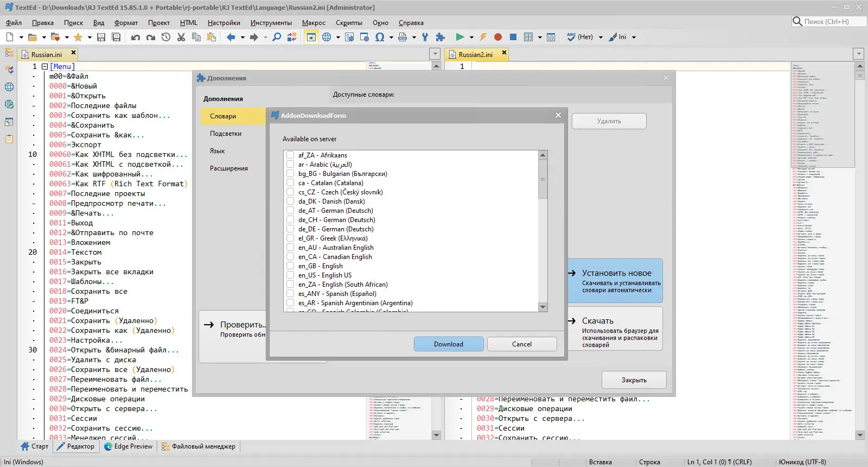
Task: Click the Закрыть button in Дополнения window
Action: click(x=634, y=380)
